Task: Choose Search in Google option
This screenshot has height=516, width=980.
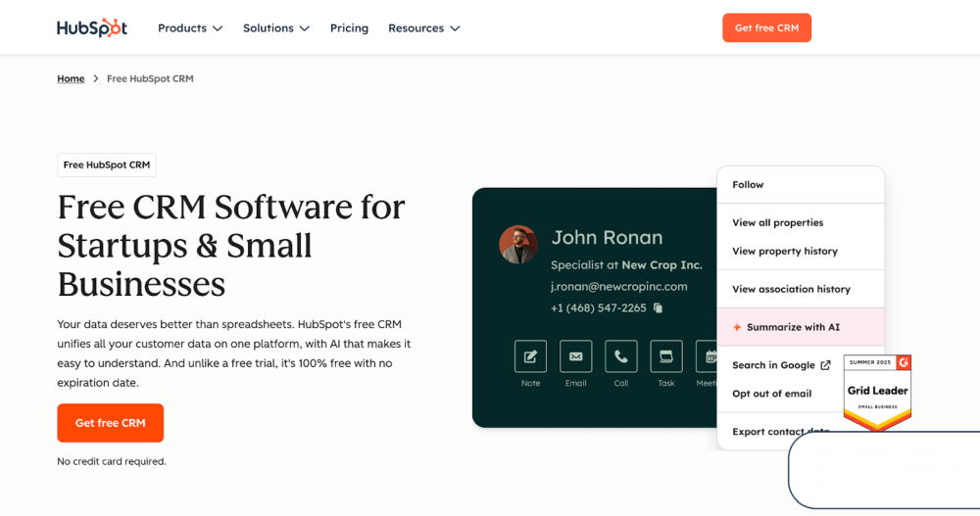Action: tap(774, 365)
